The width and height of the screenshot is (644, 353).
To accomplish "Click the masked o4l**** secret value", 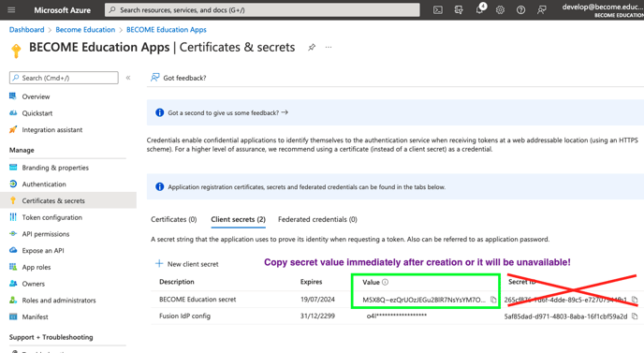I will pyautogui.click(x=397, y=316).
